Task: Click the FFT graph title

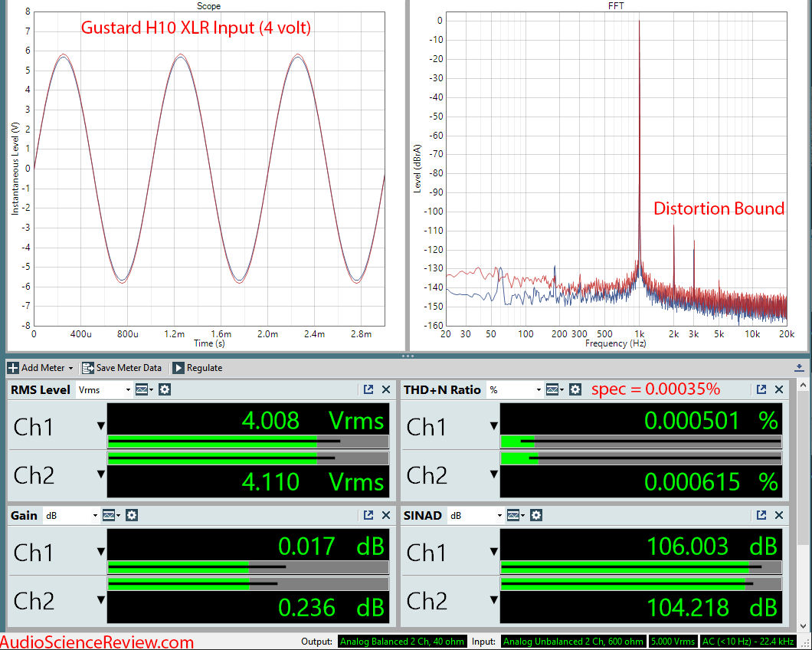Action: coord(616,6)
